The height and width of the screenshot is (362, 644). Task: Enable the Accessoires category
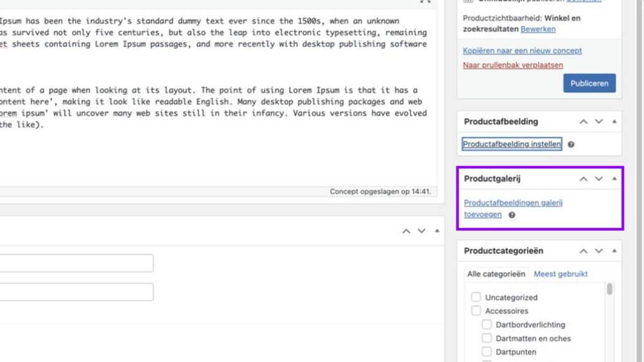coord(475,310)
